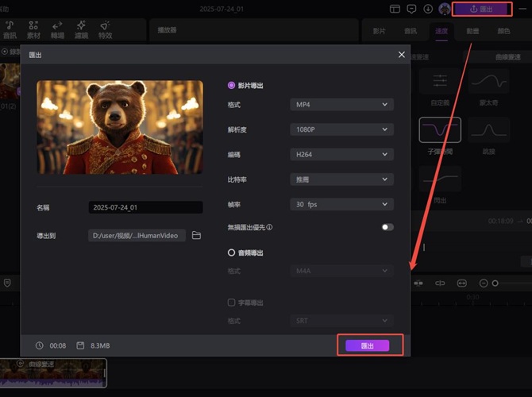Click the info icon beside 無損匯出優先
Viewport: 532px width, 397px height.
(269, 227)
